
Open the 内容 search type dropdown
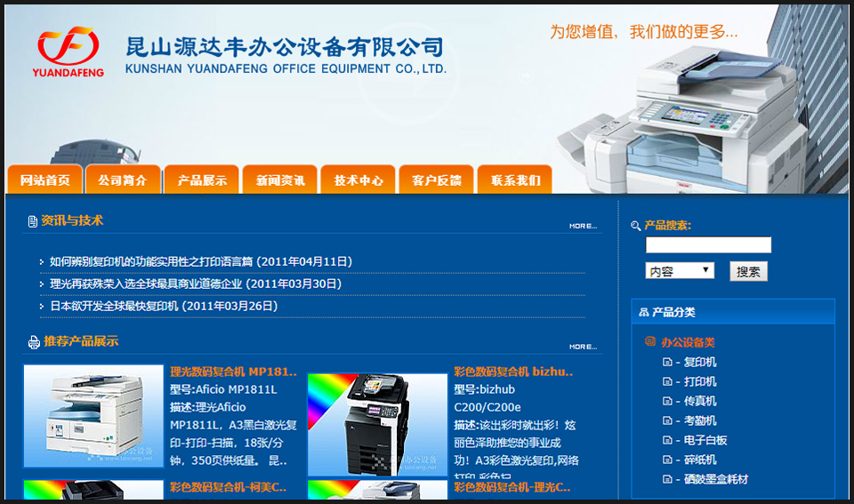pyautogui.click(x=679, y=271)
